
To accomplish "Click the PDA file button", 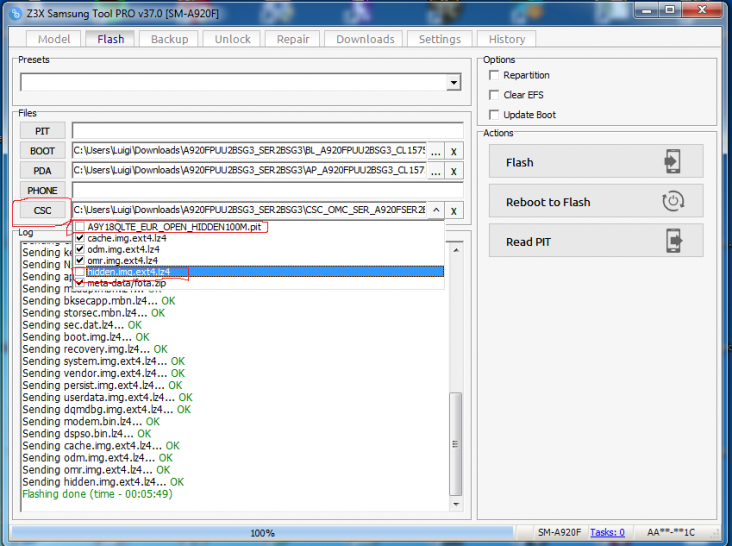I will click(x=42, y=171).
